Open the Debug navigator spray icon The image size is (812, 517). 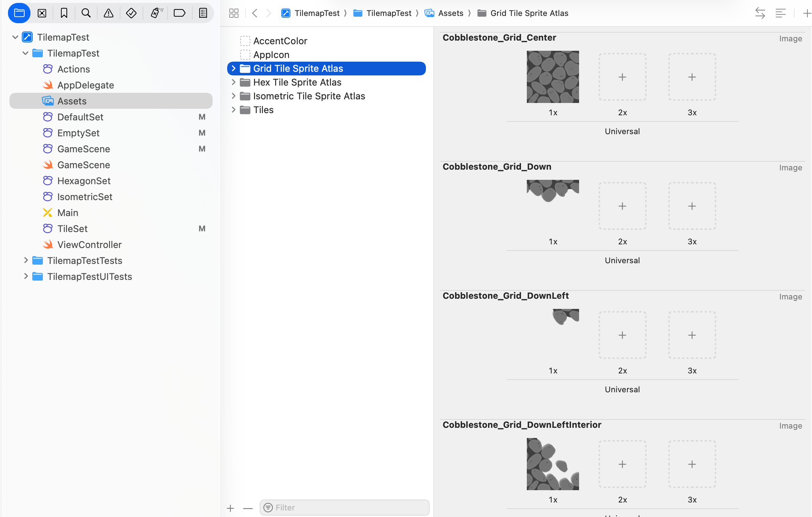click(156, 13)
